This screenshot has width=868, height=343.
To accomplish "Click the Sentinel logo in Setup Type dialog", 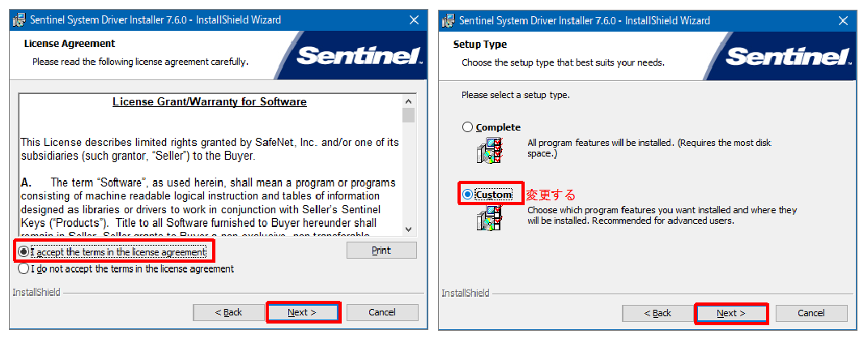I will (x=789, y=56).
